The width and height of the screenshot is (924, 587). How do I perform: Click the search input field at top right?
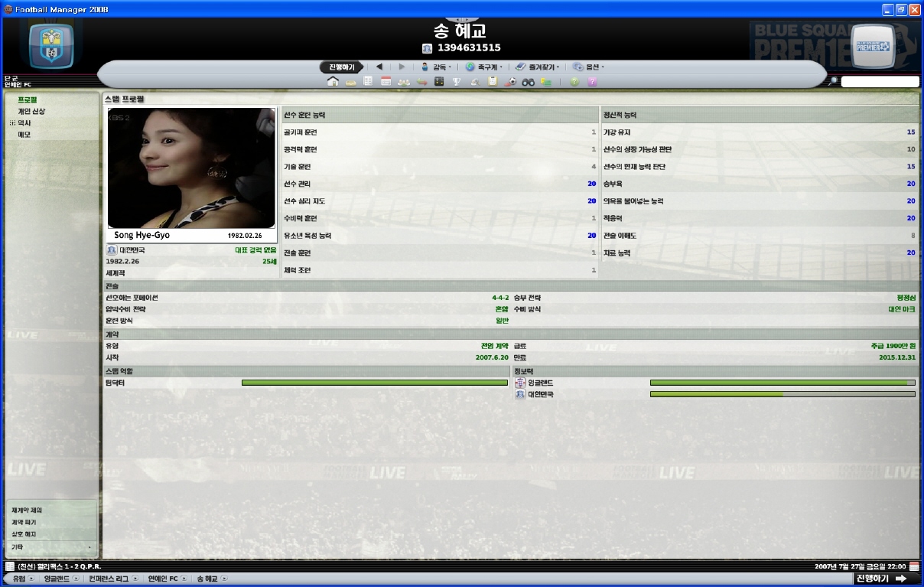880,82
